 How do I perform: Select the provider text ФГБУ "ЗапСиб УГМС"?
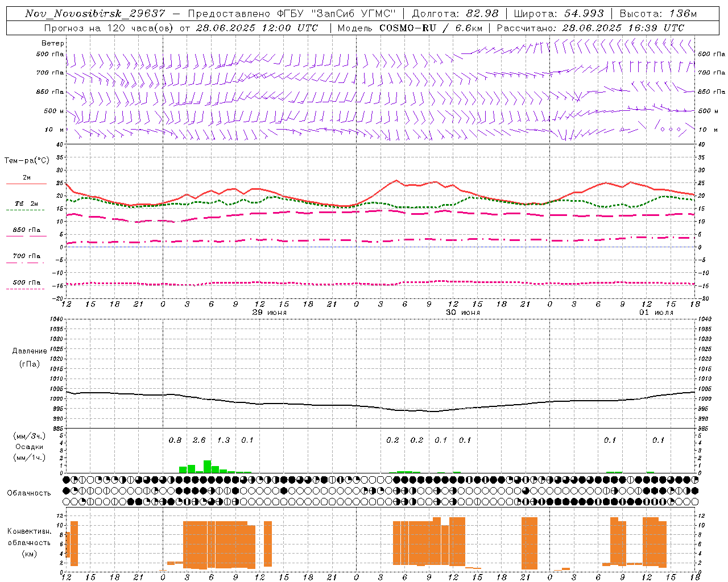(337, 14)
